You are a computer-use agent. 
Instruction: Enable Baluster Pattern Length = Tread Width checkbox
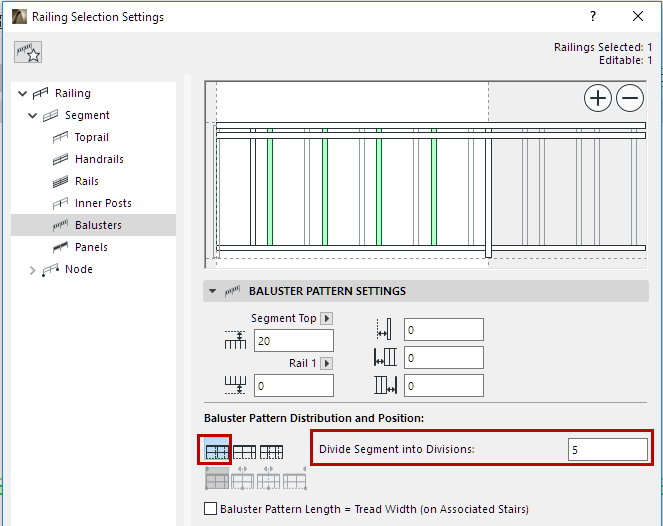tap(211, 508)
